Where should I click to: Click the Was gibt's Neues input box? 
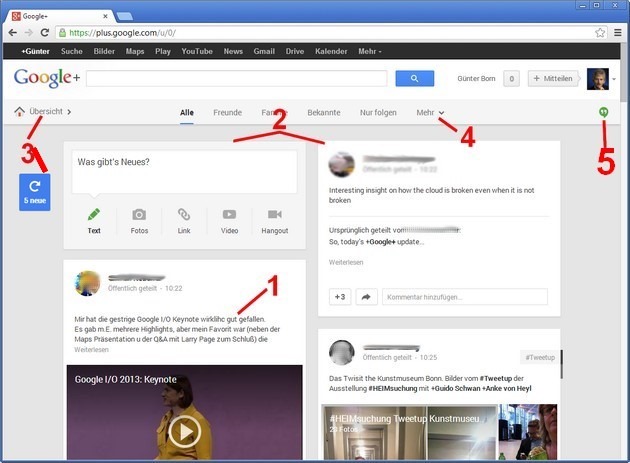185,169
